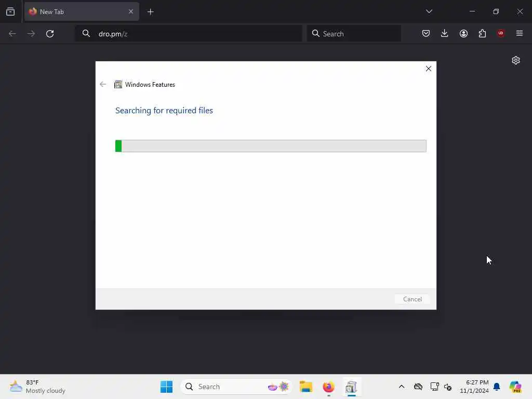Click the taskbar Search box
Image resolution: width=532 pixels, height=399 pixels.
click(236, 387)
